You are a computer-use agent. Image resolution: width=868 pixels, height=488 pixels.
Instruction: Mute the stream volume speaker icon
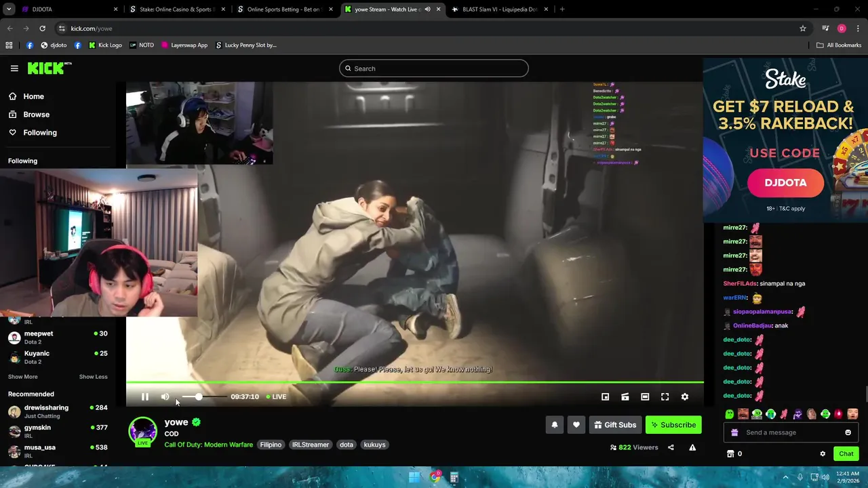click(x=165, y=396)
